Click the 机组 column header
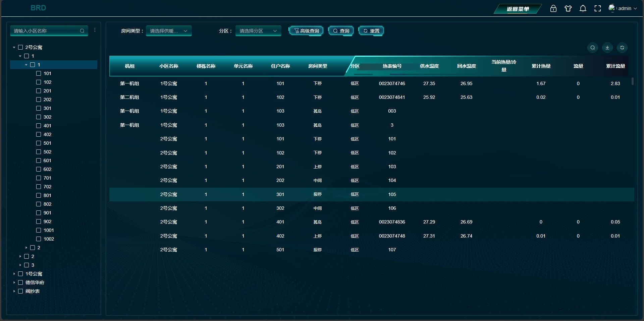 (130, 66)
